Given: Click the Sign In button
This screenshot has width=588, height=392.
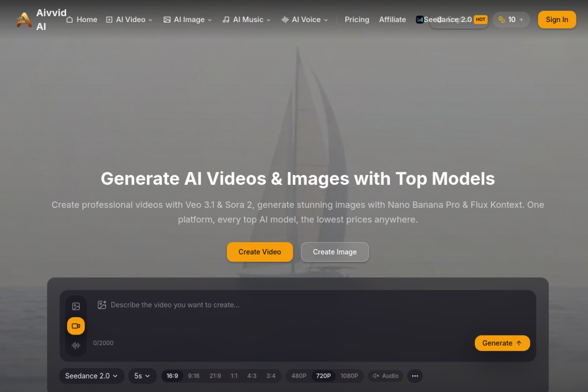Looking at the screenshot, I should (557, 20).
